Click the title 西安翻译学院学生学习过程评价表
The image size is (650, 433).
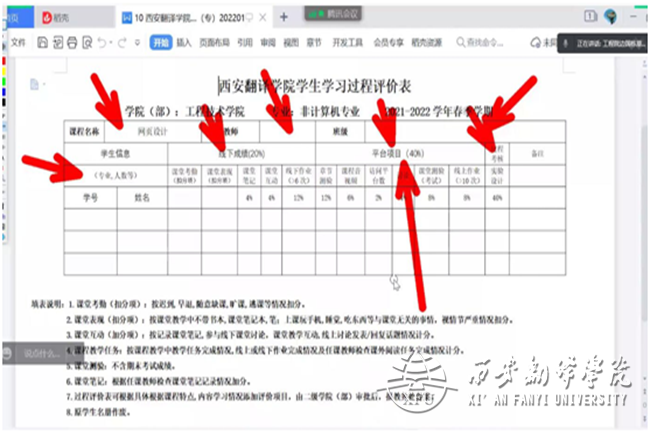[x=315, y=86]
